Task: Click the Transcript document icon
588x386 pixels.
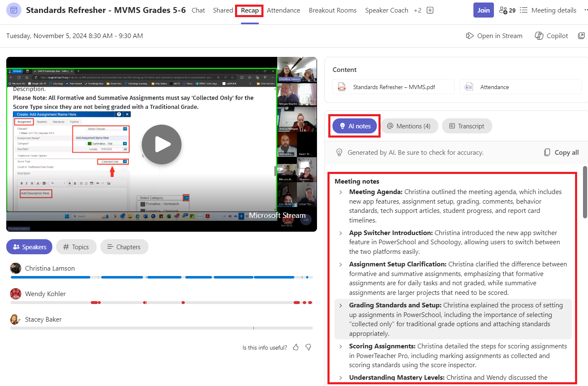Action: pos(452,126)
